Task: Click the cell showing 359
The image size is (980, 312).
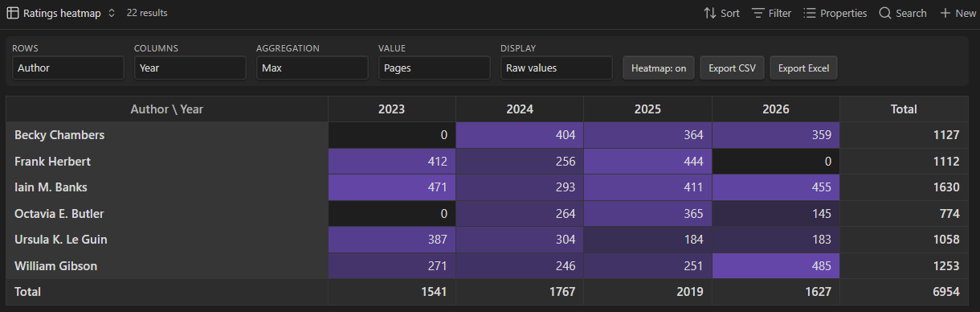Action: click(x=776, y=135)
